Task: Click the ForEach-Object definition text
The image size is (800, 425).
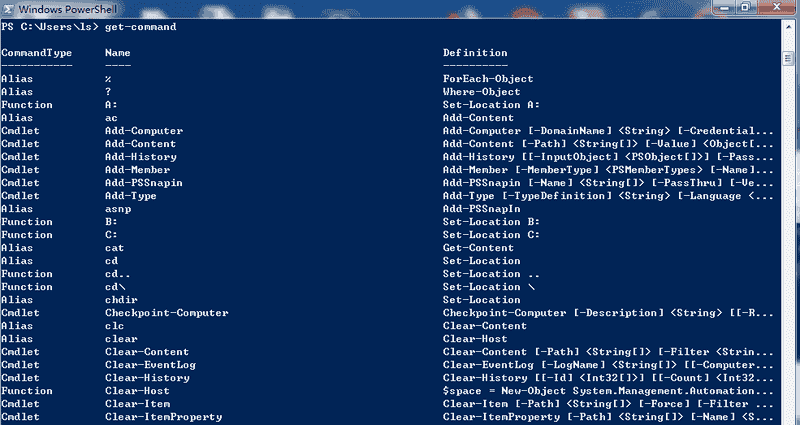Action: [488, 79]
